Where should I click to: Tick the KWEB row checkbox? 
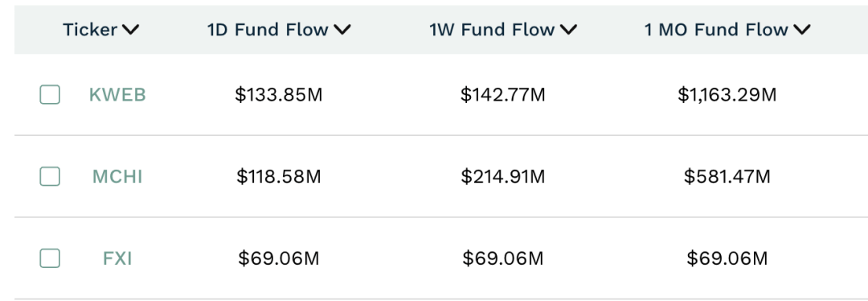50,95
